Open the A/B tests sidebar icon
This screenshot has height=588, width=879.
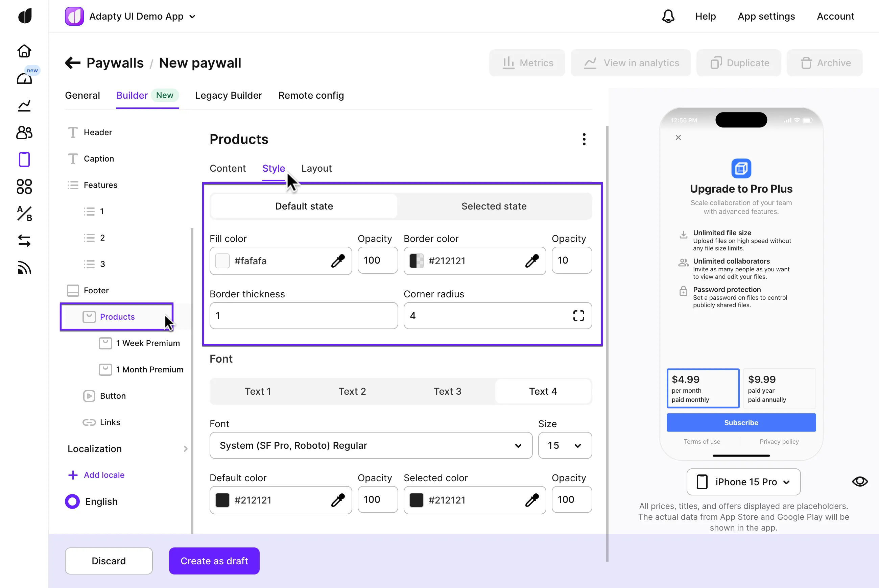[x=24, y=213]
